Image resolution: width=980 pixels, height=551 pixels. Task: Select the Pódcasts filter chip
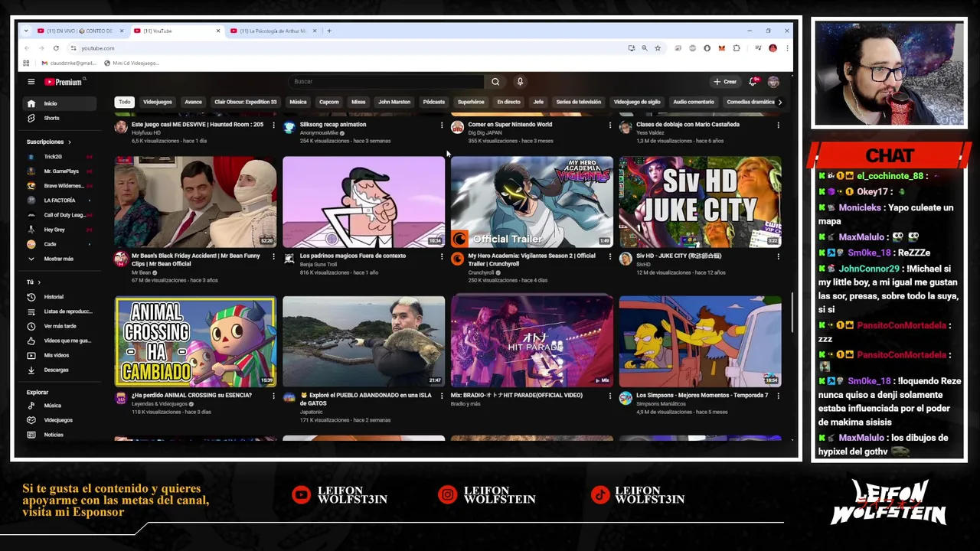coord(433,102)
